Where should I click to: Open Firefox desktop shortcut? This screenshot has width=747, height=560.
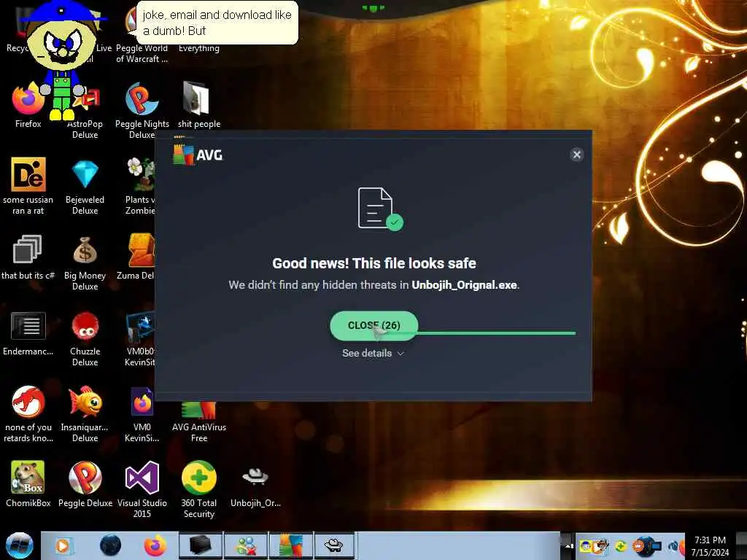28,106
